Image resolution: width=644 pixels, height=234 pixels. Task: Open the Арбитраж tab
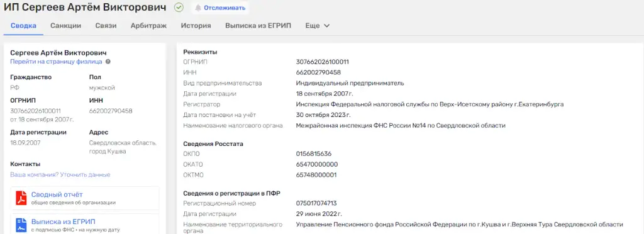pos(148,25)
